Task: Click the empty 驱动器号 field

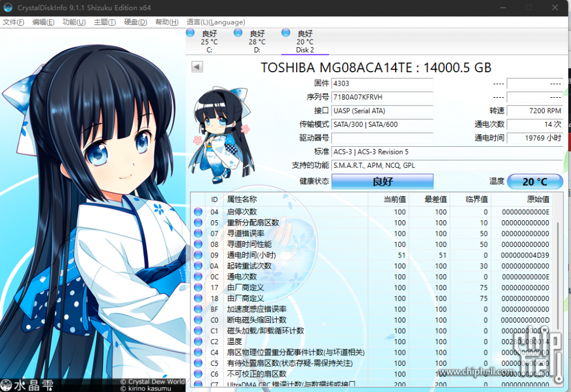Action: [x=382, y=138]
